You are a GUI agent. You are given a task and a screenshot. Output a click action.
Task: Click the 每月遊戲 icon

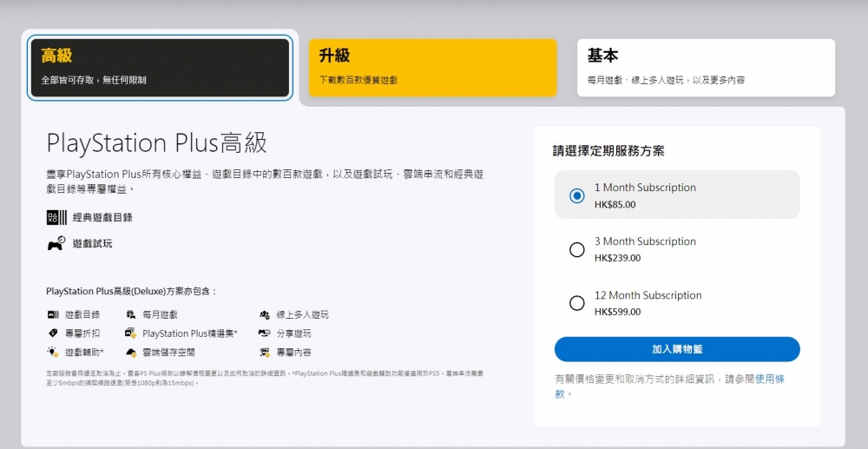(131, 315)
